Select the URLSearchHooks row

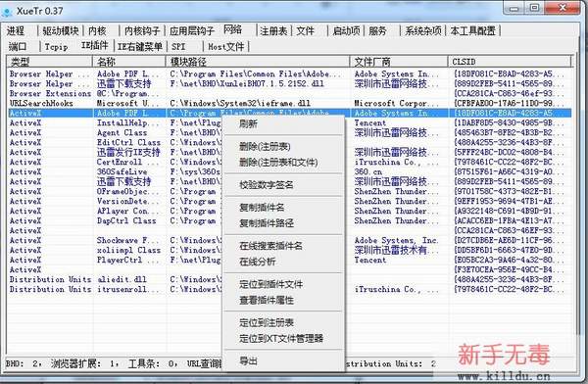289,103
